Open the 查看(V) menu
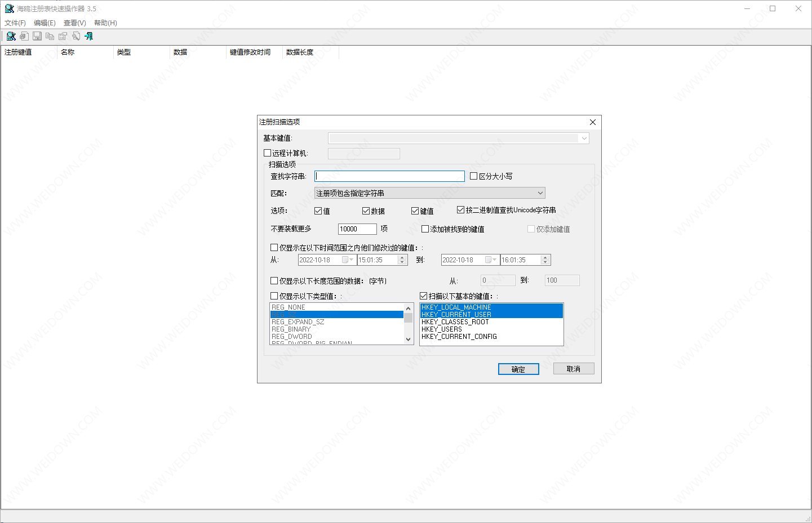This screenshot has height=523, width=812. pyautogui.click(x=75, y=23)
